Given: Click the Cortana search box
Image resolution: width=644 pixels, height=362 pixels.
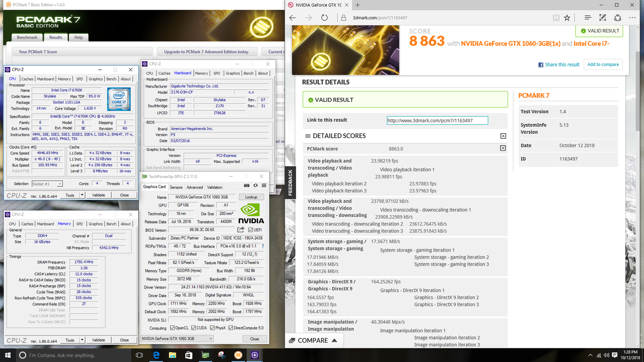Looking at the screenshot, I should (x=74, y=355).
